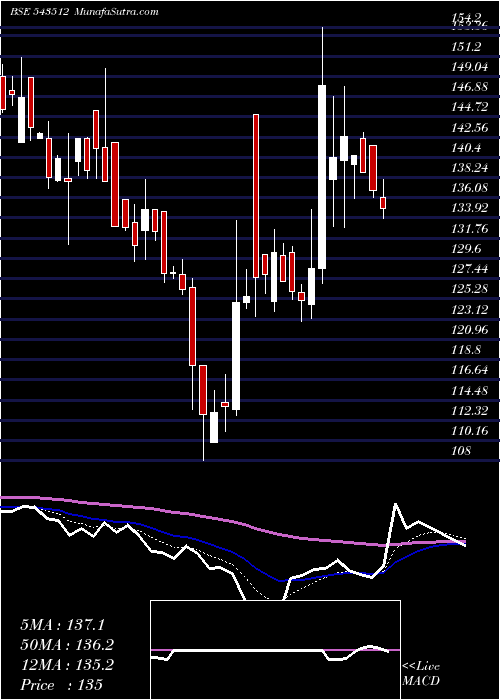
Task: Click the tall red candle topping at 144.72
Action: pyautogui.click(x=256, y=196)
